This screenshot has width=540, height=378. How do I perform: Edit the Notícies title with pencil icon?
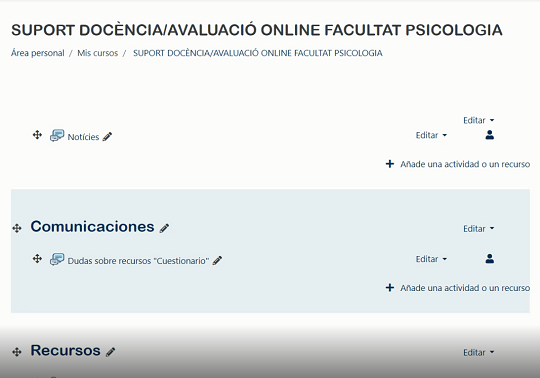click(107, 137)
